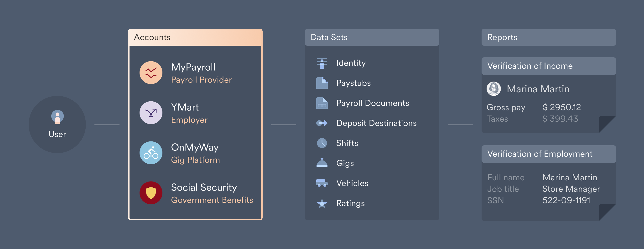Image resolution: width=644 pixels, height=249 pixels.
Task: Click the Job title label
Action: click(503, 189)
